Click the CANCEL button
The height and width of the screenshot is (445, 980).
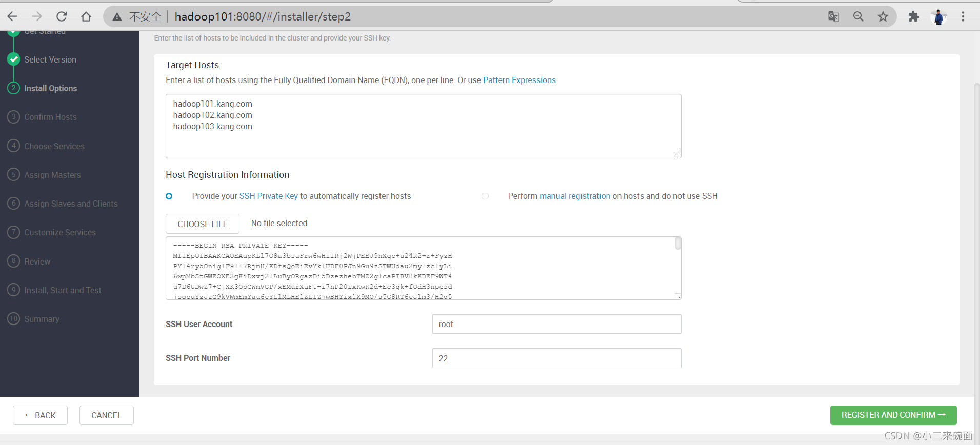point(107,415)
